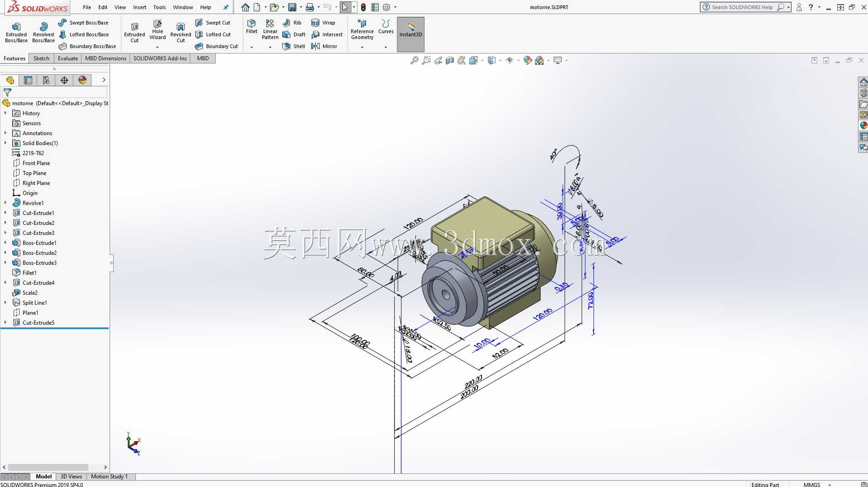The height and width of the screenshot is (487, 868).
Task: Select the Swept Cut tool
Action: pos(212,23)
